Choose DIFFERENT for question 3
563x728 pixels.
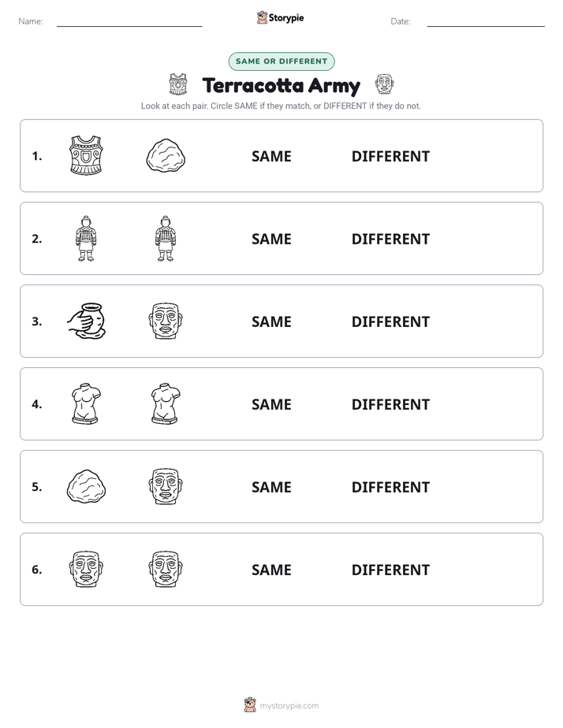coord(390,321)
